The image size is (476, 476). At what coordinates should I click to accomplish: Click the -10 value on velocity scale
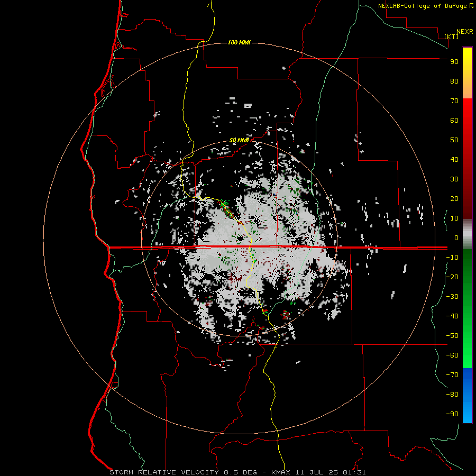pyautogui.click(x=452, y=258)
